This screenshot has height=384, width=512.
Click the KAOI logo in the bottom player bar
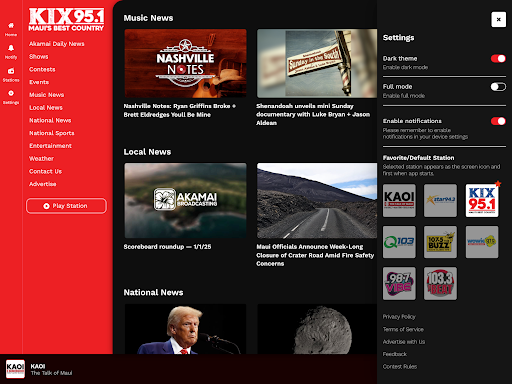tap(15, 369)
